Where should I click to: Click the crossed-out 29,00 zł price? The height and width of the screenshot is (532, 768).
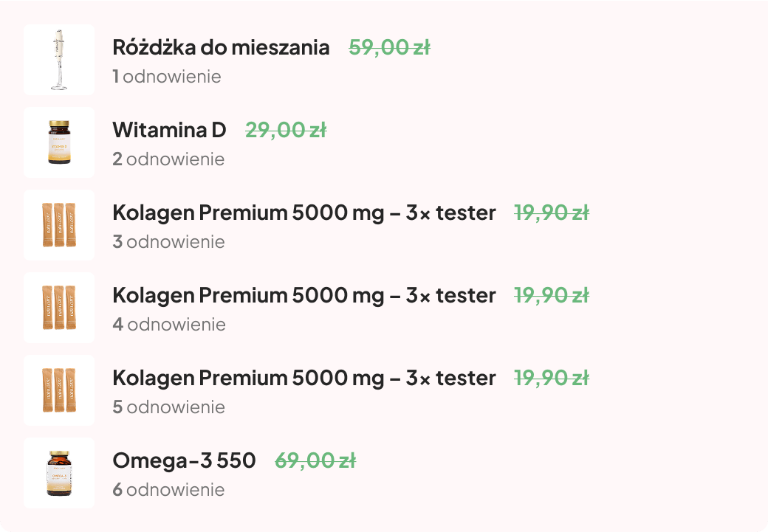coord(286,130)
